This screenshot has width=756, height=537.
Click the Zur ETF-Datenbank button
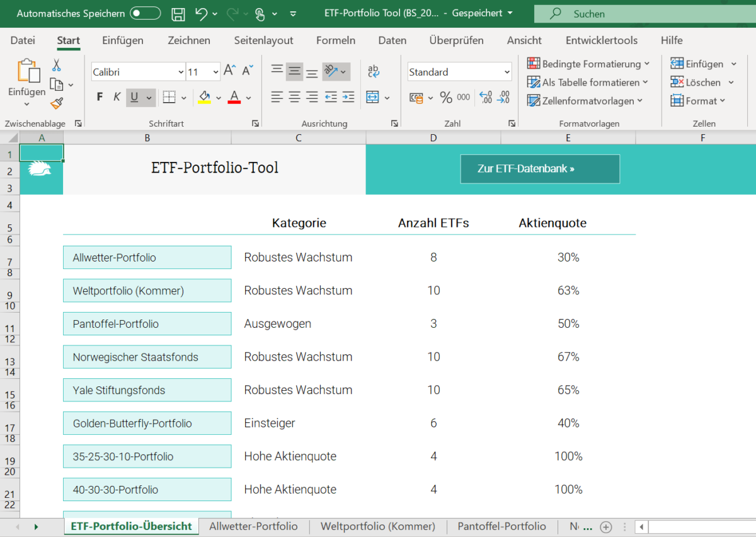tap(540, 169)
